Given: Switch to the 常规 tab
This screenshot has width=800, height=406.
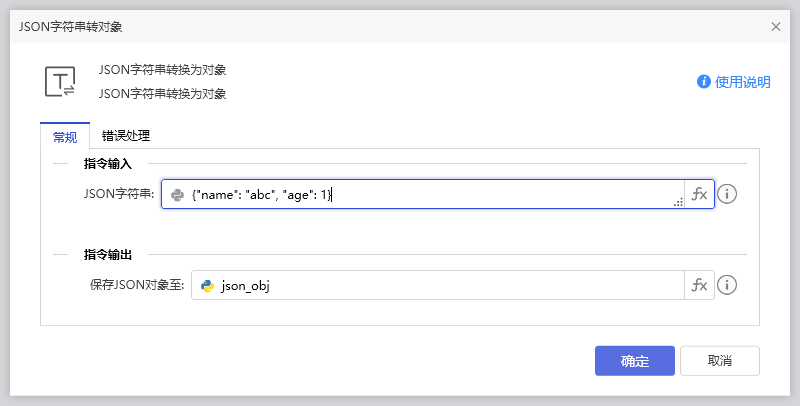Looking at the screenshot, I should (64, 136).
